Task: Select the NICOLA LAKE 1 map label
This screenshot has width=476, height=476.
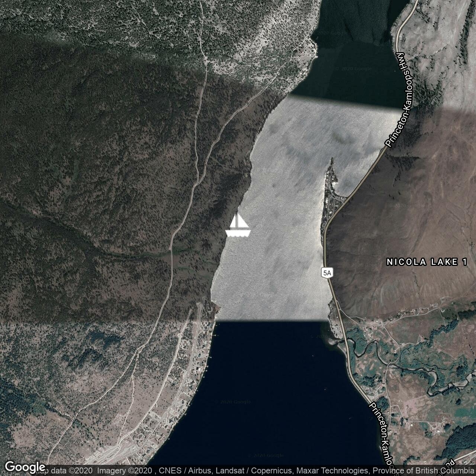Action: [x=427, y=262]
